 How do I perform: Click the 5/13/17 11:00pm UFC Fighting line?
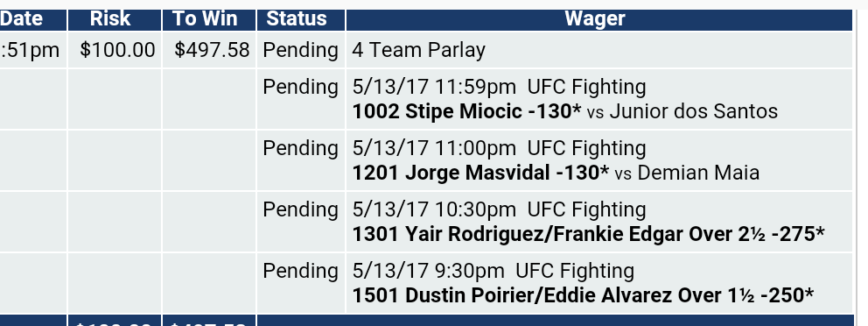pos(499,149)
